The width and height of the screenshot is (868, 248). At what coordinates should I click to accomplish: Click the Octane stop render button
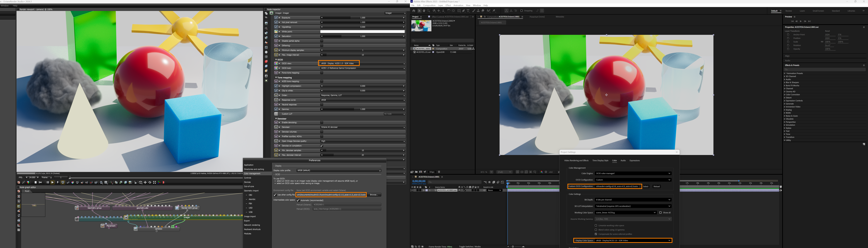click(x=36, y=182)
